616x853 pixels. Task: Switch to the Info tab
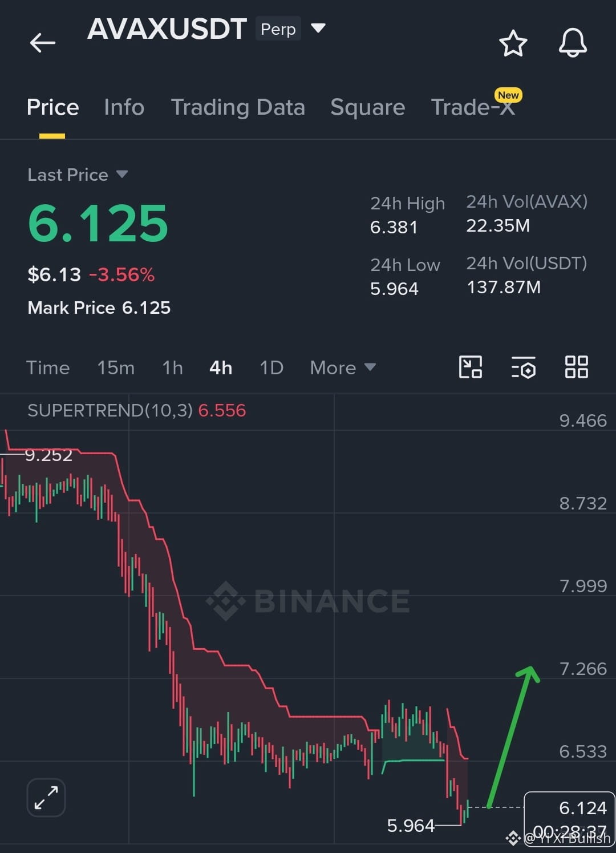tap(124, 107)
